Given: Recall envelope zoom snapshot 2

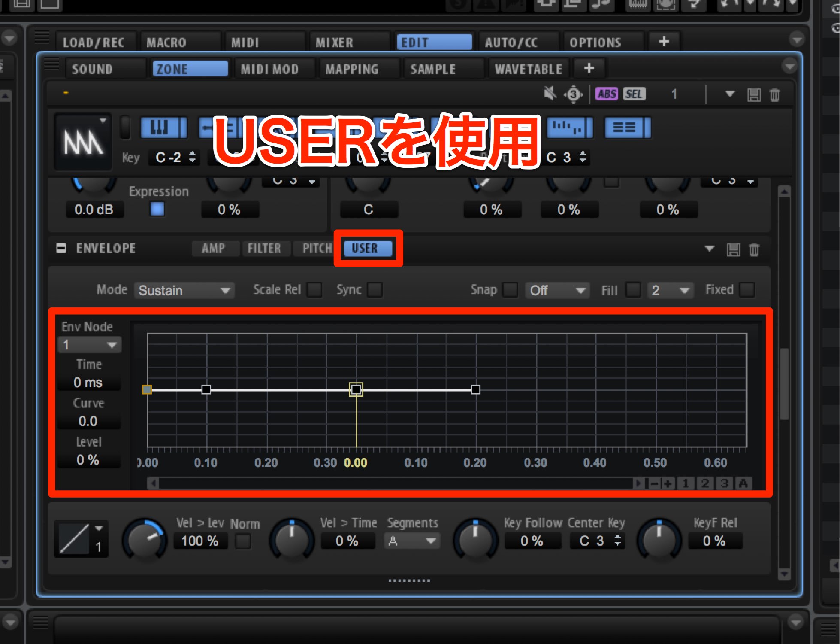Looking at the screenshot, I should [x=705, y=483].
